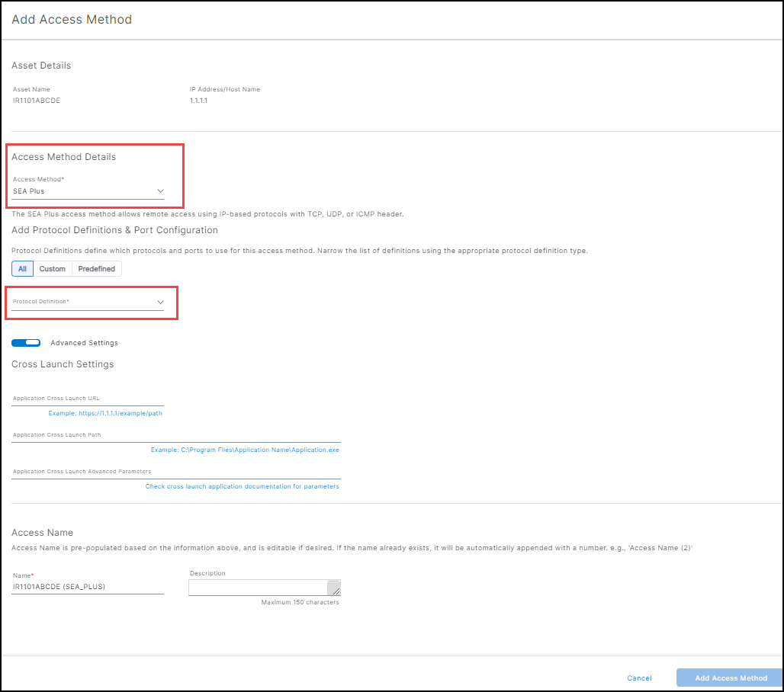Select the Custom protocol filter tab
This screenshot has height=692, width=784.
53,269
